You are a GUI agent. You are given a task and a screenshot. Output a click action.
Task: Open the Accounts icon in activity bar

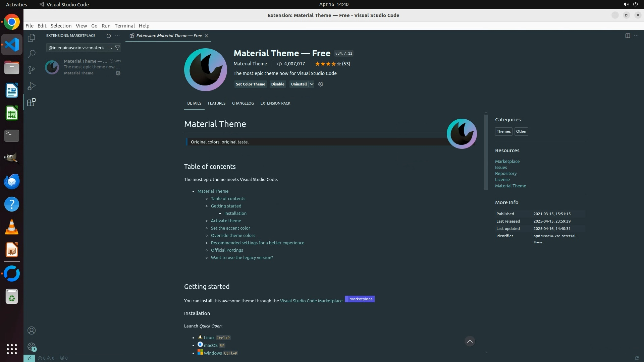(32, 330)
